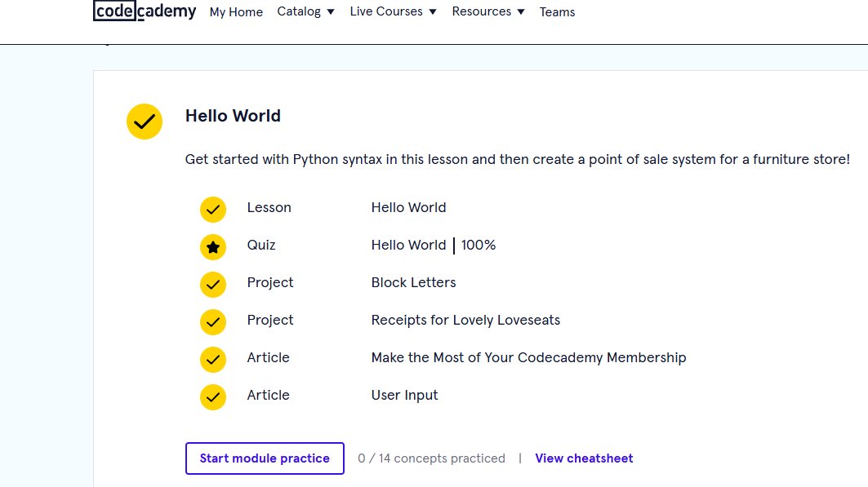
Task: Expand the Resources dropdown arrow
Action: coord(521,11)
